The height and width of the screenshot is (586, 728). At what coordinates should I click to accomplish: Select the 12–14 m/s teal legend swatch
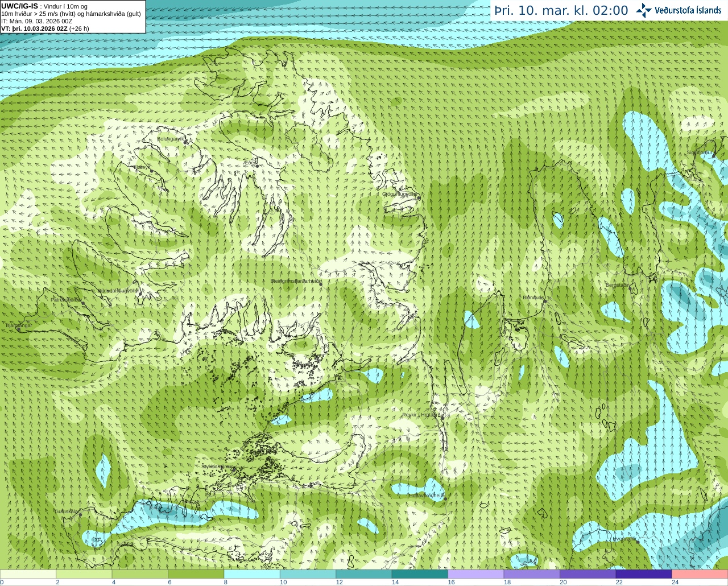[x=364, y=573]
